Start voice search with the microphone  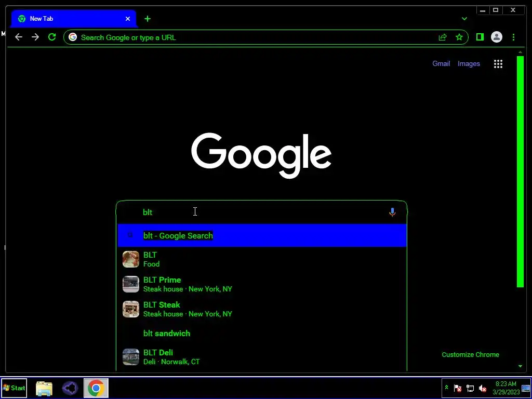392,212
